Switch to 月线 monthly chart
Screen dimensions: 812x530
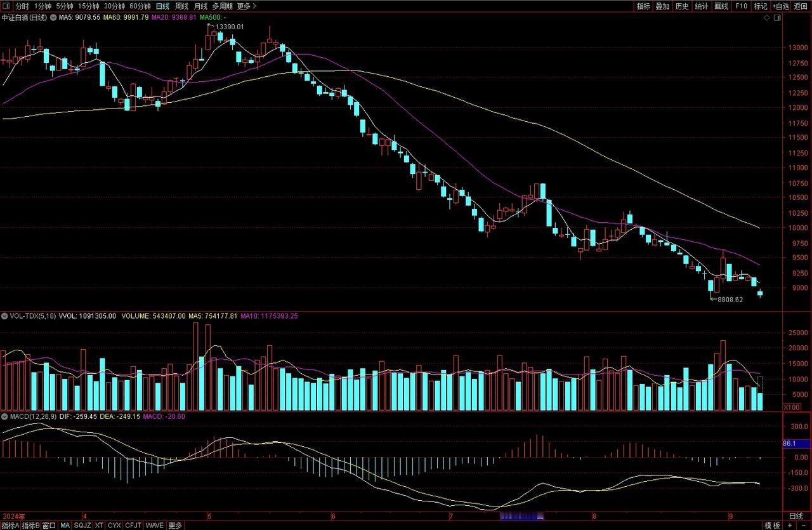click(200, 6)
